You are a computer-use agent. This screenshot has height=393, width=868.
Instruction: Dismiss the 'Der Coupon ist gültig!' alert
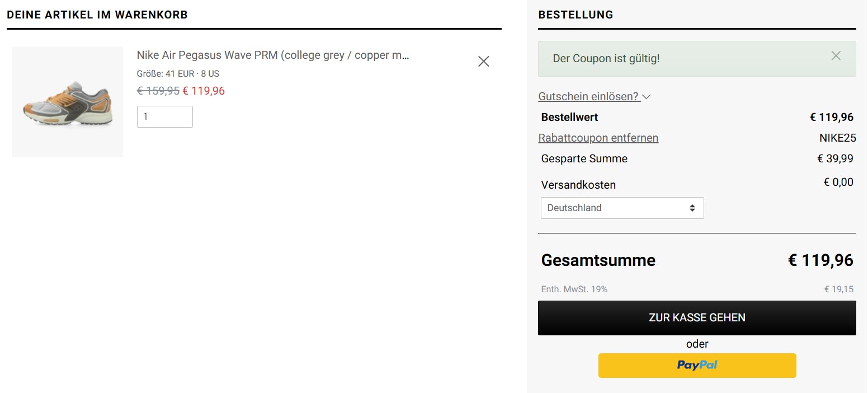point(836,55)
